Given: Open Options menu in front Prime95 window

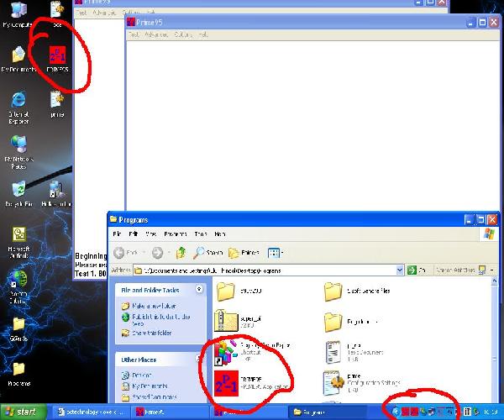Looking at the screenshot, I should [x=183, y=34].
